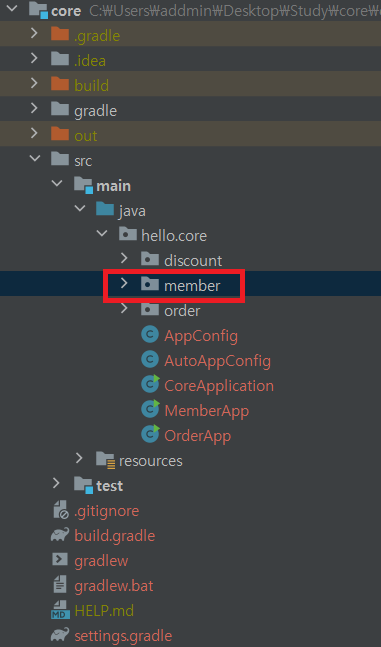
Task: Select the AppConfig class name
Action: pos(201,336)
